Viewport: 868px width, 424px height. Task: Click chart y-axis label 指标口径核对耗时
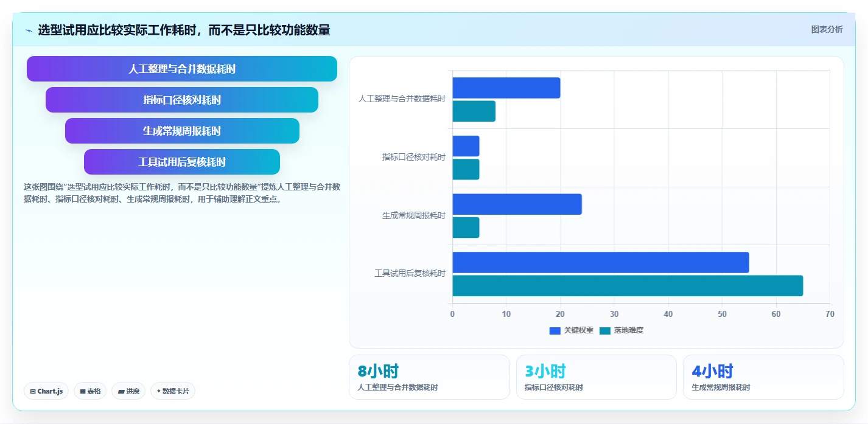click(414, 157)
